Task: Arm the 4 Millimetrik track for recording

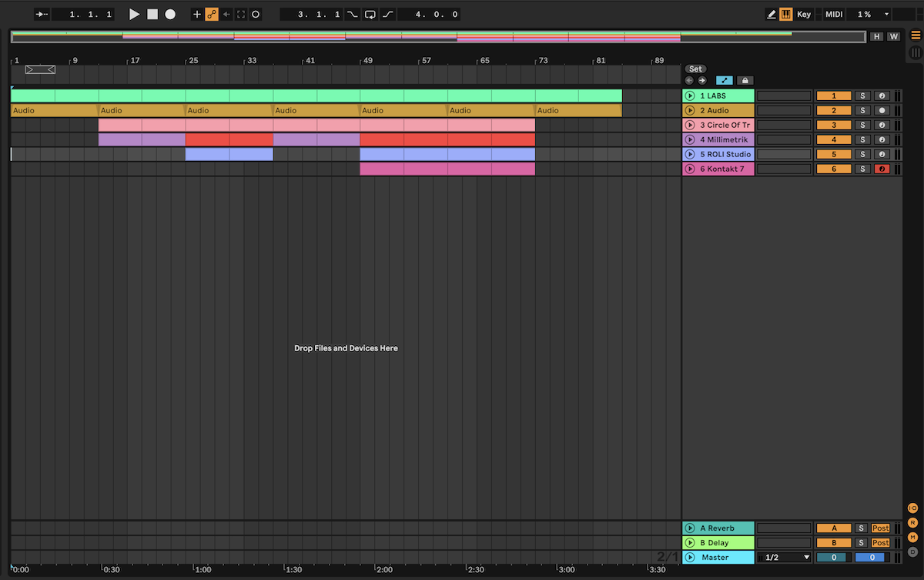Action: click(x=882, y=139)
